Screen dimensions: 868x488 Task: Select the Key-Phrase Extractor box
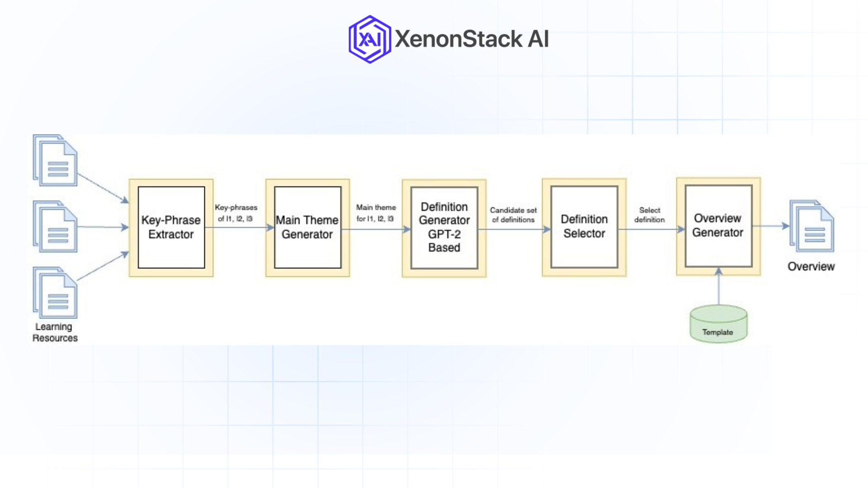[x=171, y=227]
